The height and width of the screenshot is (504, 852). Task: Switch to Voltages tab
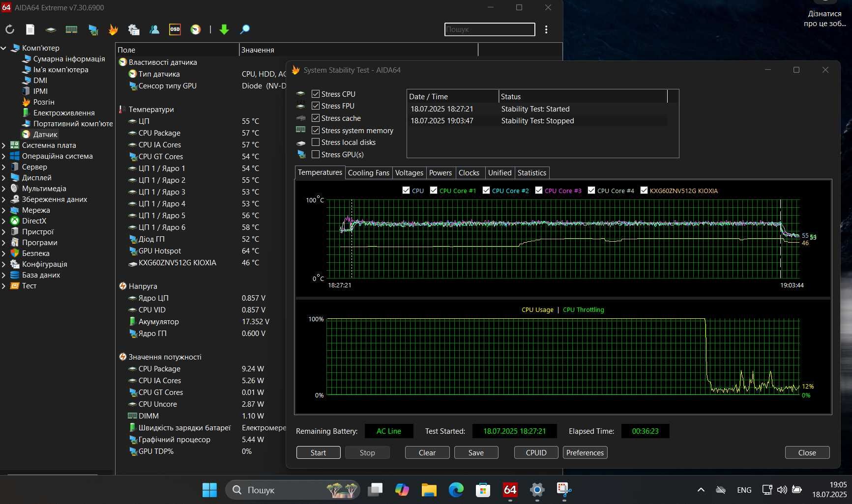point(409,172)
